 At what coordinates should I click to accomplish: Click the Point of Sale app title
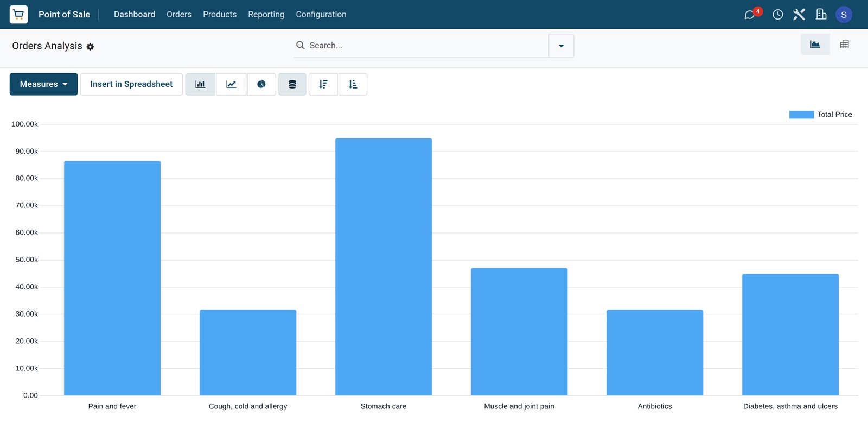[x=64, y=14]
